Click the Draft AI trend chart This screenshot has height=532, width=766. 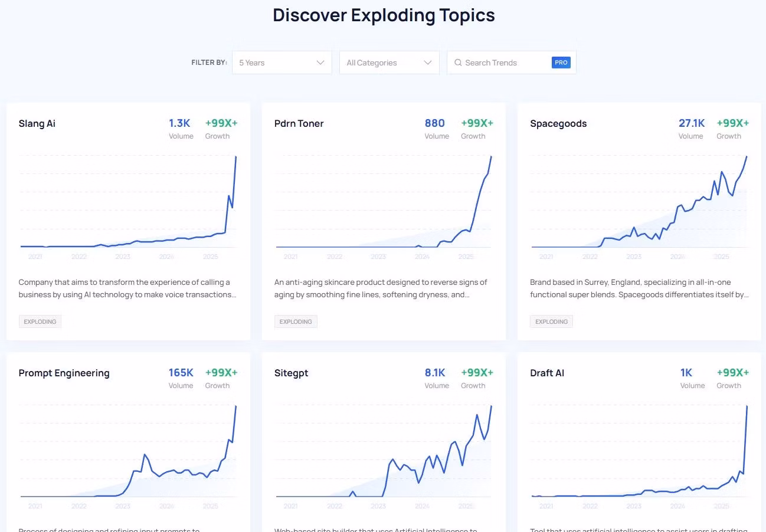639,455
